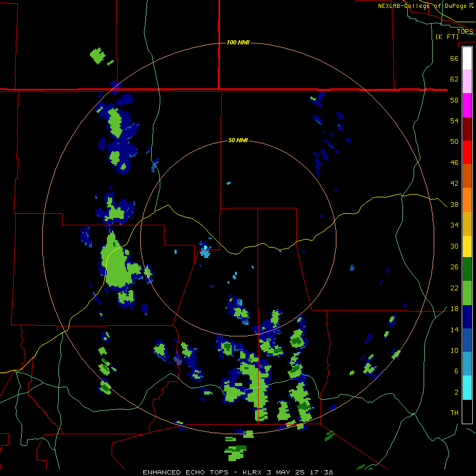Click the medium blue legend swatch

(x=467, y=340)
